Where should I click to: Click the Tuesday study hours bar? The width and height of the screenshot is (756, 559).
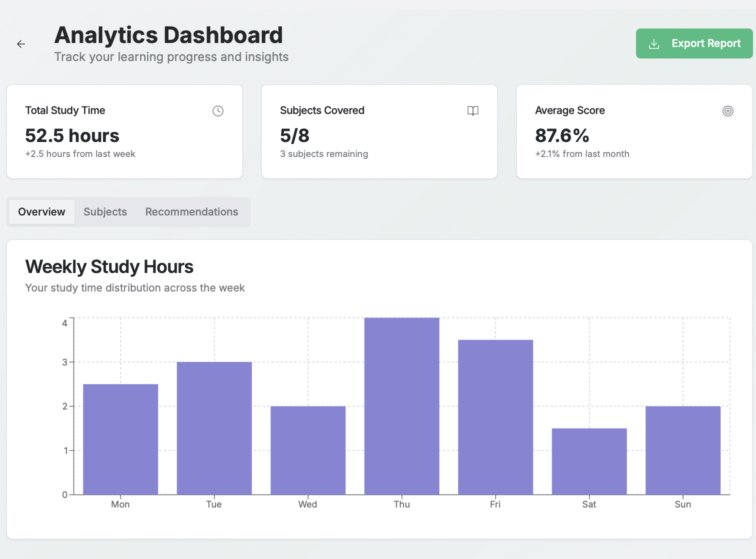coord(214,428)
